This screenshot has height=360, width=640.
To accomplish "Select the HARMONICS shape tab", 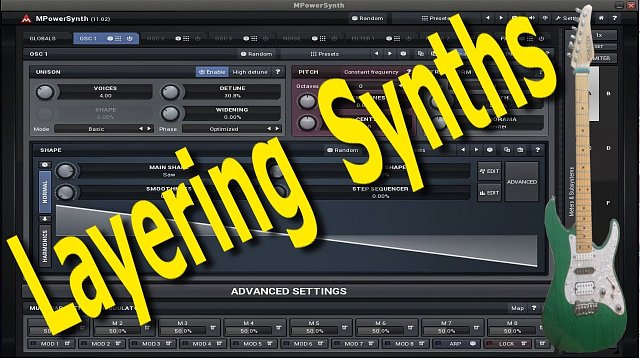I will (45, 246).
